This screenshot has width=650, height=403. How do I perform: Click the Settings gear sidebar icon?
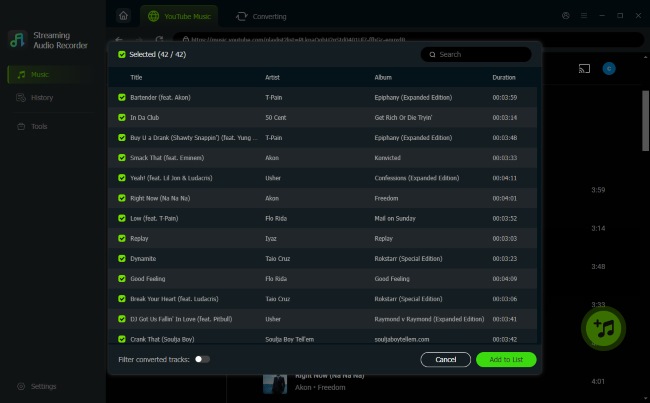pos(21,386)
